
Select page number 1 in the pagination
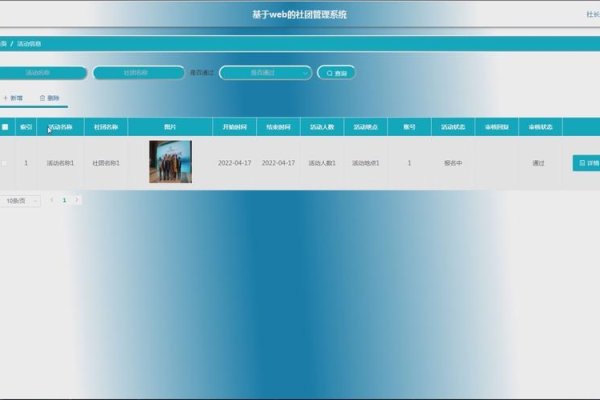(64, 200)
